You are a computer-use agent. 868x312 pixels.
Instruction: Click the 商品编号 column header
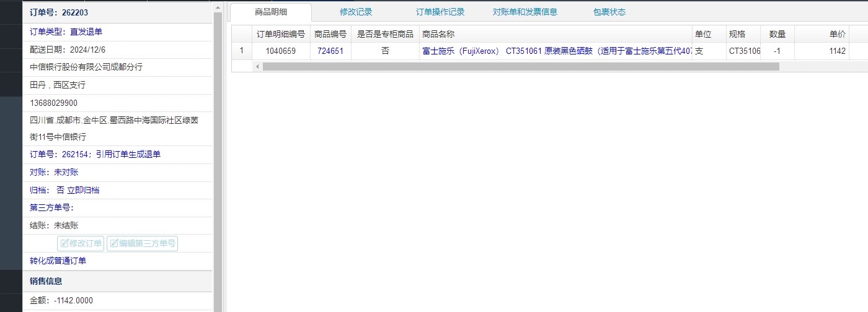(330, 34)
